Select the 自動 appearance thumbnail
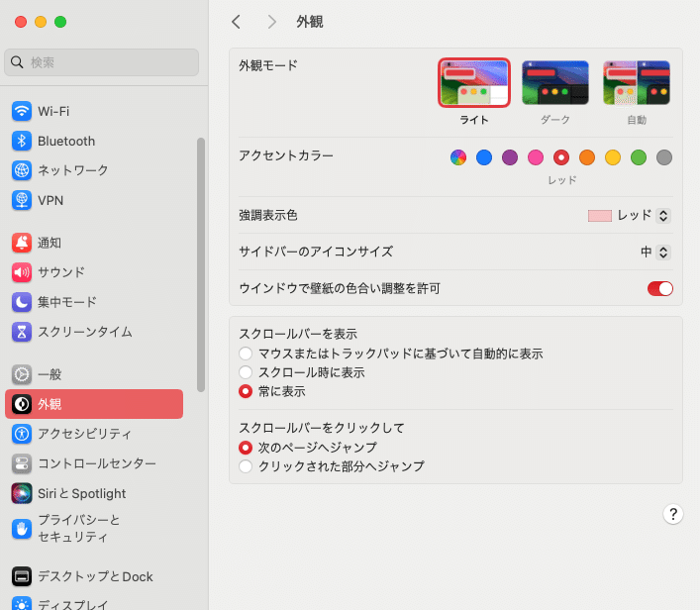The width and height of the screenshot is (700, 610). pyautogui.click(x=637, y=82)
